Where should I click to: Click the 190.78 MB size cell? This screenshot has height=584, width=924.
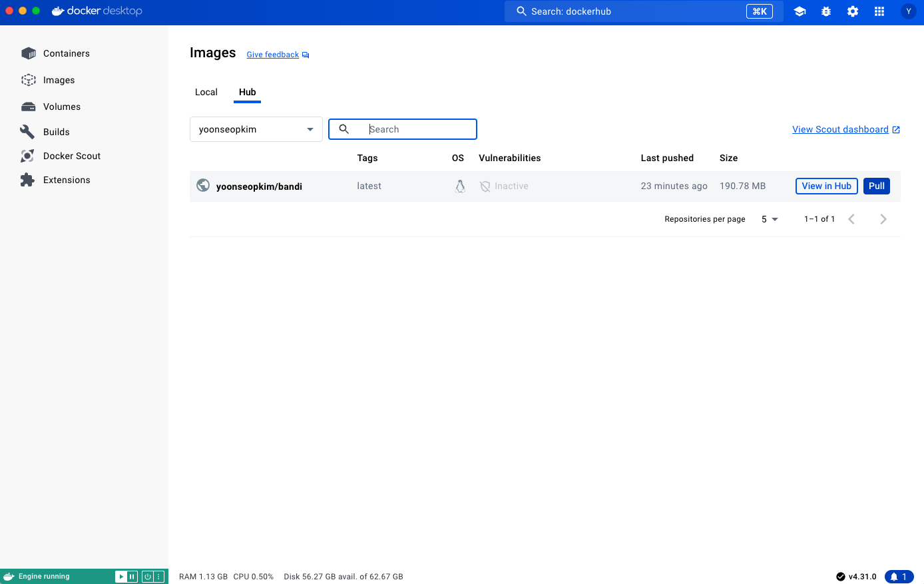pyautogui.click(x=743, y=186)
